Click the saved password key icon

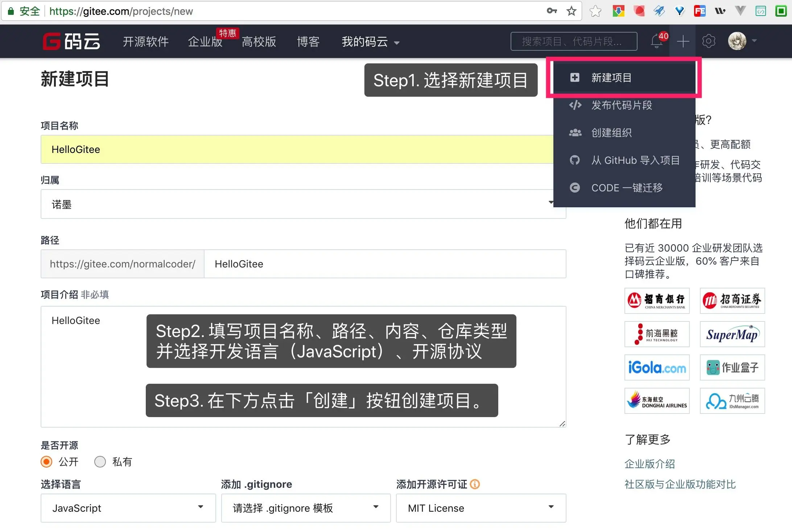point(552,11)
